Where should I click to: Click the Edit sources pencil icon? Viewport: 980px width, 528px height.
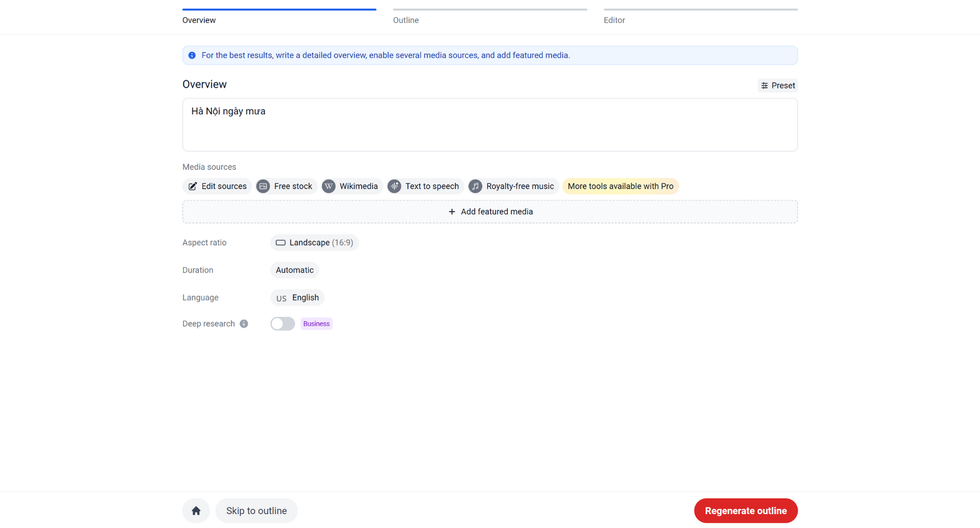coord(192,186)
